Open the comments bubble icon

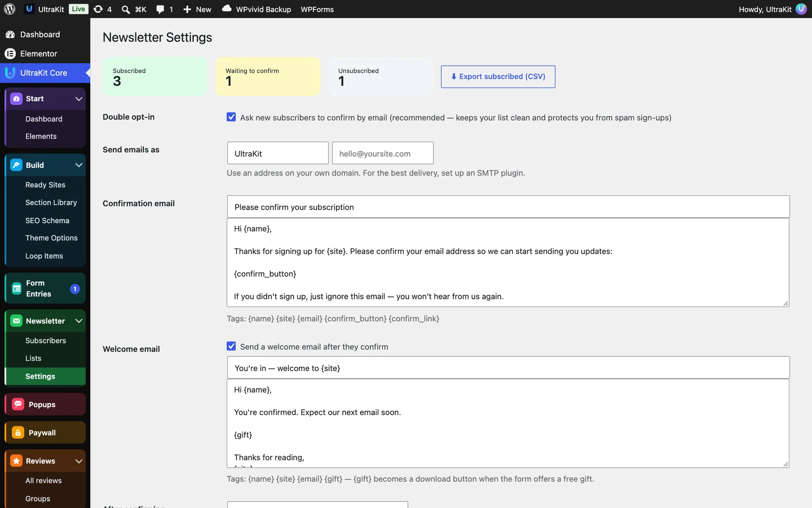[x=160, y=9]
